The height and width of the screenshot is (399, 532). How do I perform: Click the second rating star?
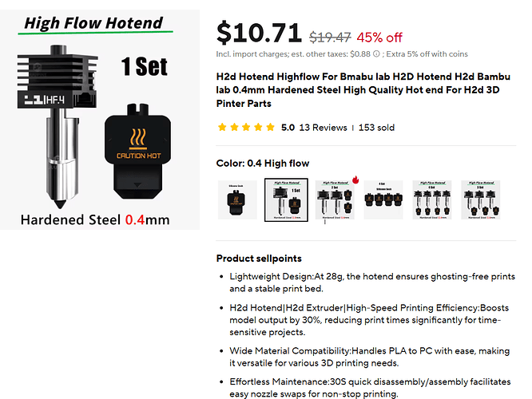pyautogui.click(x=234, y=127)
